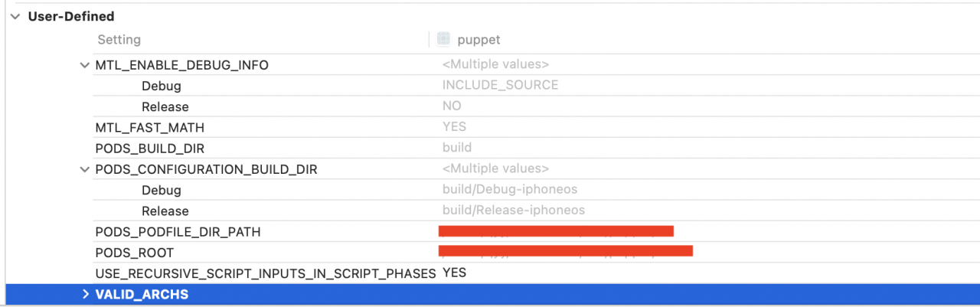Viewport: 980px width, 307px height.
Task: Select USE_RECURSIVE_SCRIPT_INPUTS_IN_SCRIPT_PHASES setting
Action: coord(265,273)
